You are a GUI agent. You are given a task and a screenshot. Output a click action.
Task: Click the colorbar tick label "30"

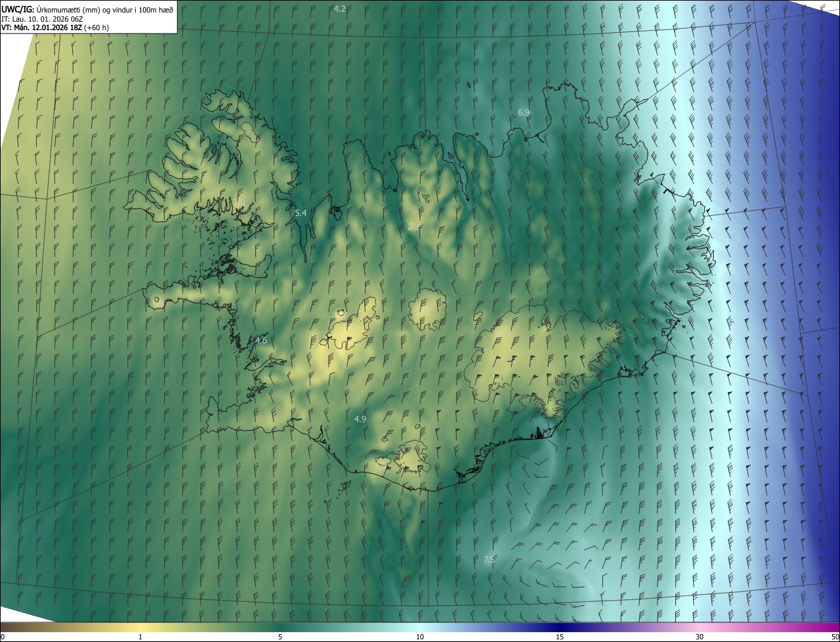(x=700, y=637)
